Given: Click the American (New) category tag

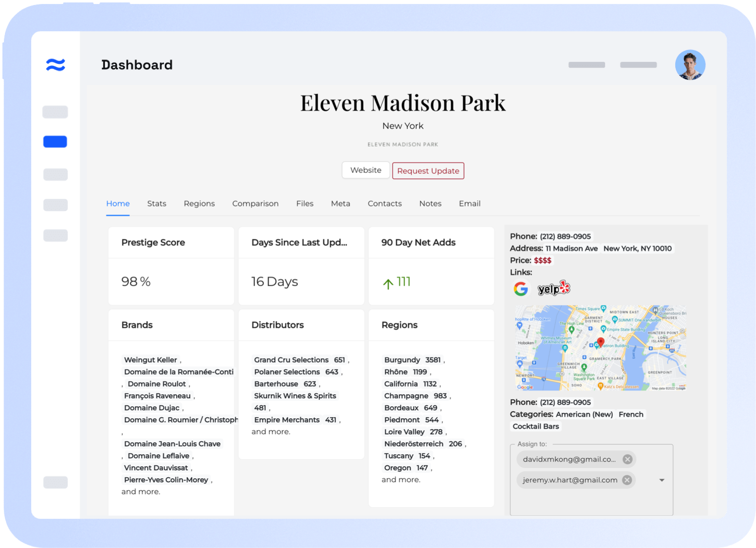Looking at the screenshot, I should tap(584, 414).
